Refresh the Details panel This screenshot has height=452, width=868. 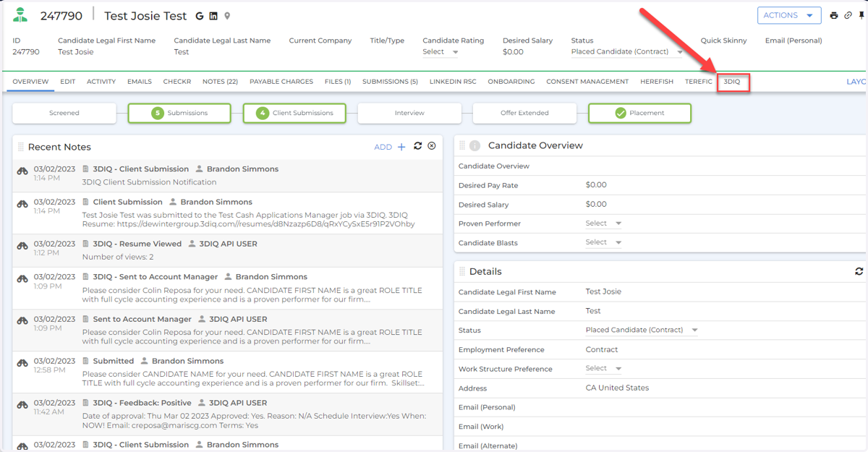(859, 271)
